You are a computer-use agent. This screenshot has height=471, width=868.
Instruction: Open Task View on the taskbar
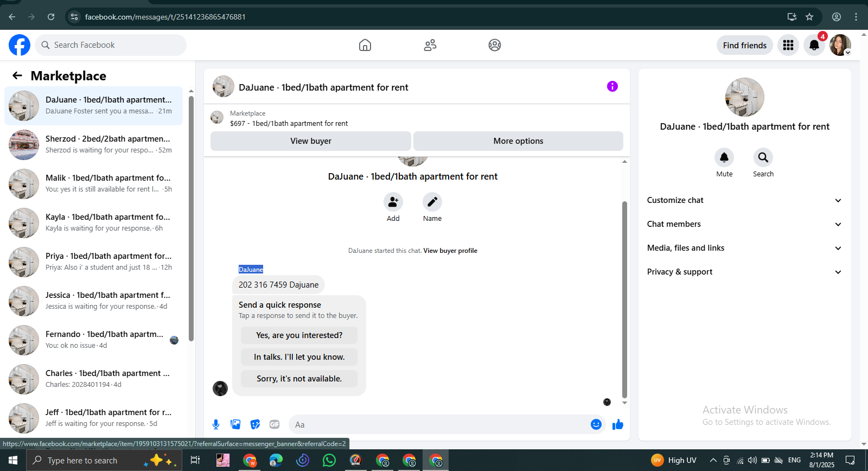195,460
